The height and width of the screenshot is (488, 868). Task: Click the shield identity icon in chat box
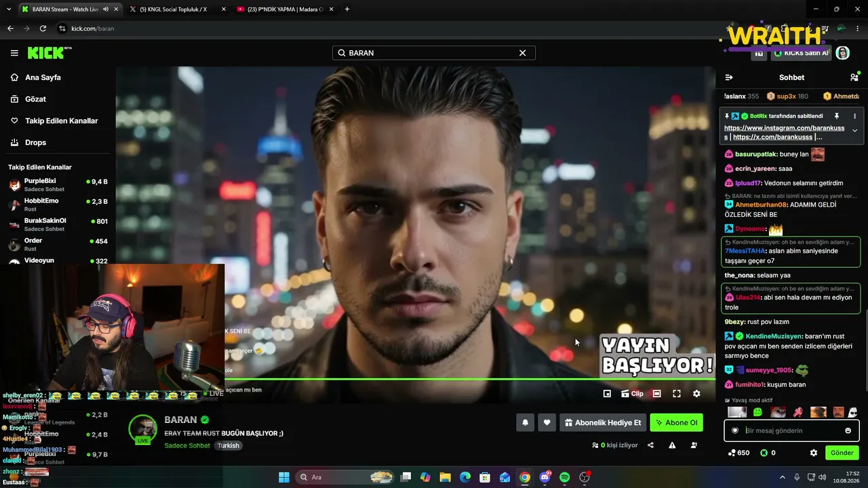click(x=734, y=430)
